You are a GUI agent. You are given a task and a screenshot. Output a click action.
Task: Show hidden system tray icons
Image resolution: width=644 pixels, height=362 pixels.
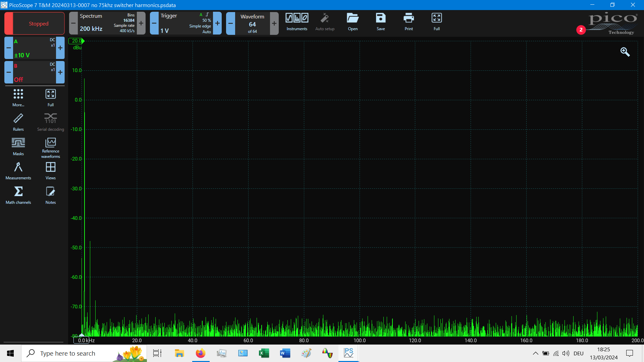(x=536, y=353)
